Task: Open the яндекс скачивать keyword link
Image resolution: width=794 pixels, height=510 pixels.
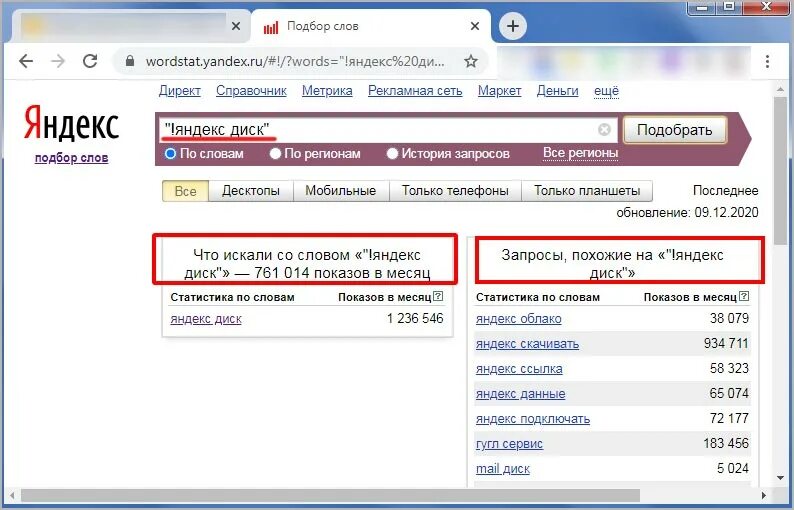Action: pos(527,344)
